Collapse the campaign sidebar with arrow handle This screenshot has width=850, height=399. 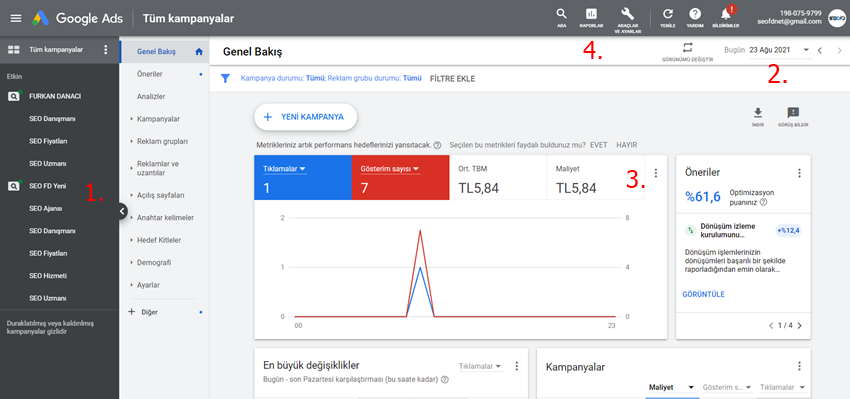122,211
